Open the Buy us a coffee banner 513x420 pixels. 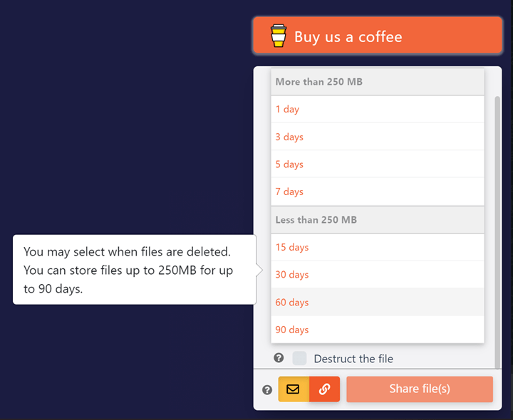point(378,36)
